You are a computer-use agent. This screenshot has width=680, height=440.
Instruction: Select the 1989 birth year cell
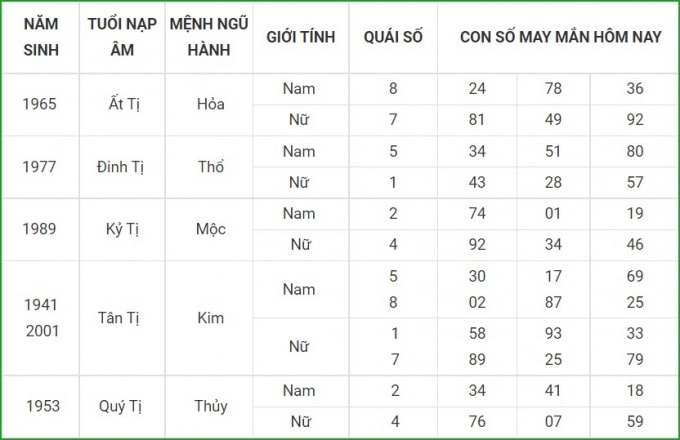click(x=41, y=229)
